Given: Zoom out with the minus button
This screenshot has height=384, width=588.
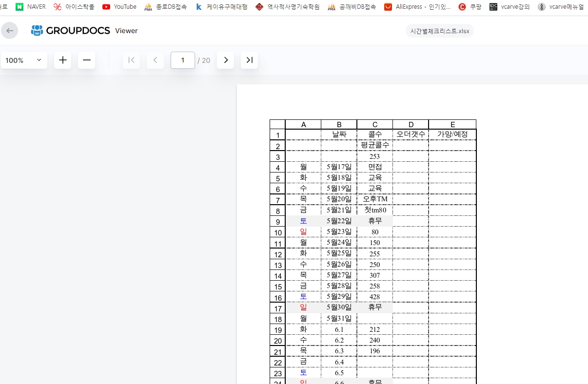Looking at the screenshot, I should (87, 60).
